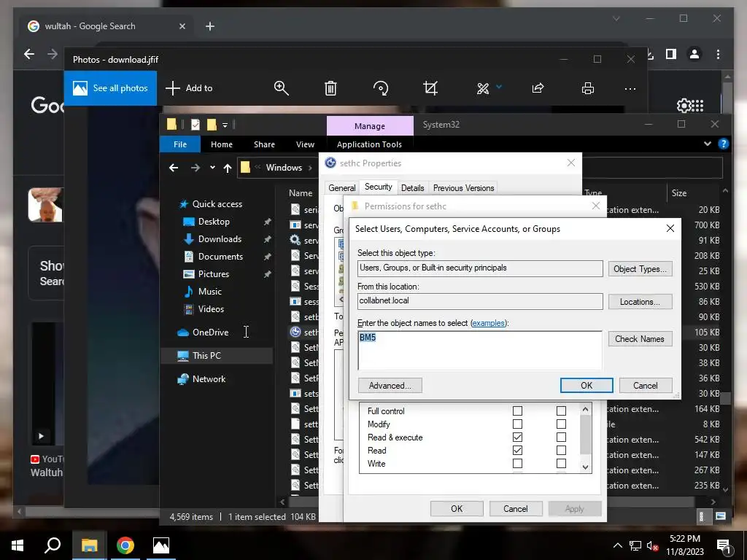Screen dimensions: 747x560
Task: Open the Share ribbon tab
Action: point(264,144)
